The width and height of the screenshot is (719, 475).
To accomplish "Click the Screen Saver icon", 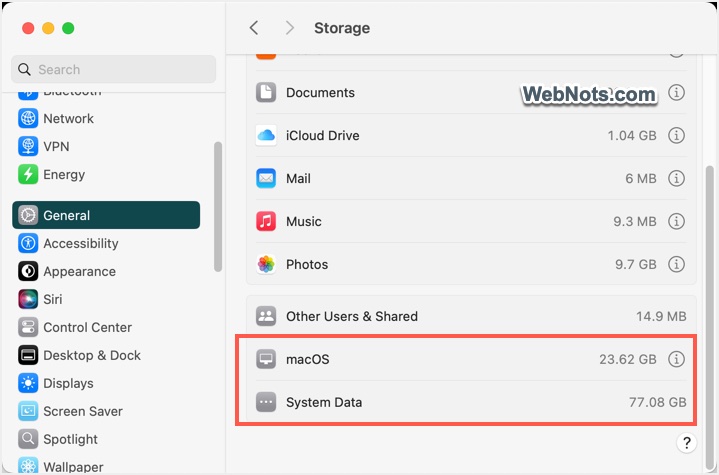I will (x=28, y=411).
